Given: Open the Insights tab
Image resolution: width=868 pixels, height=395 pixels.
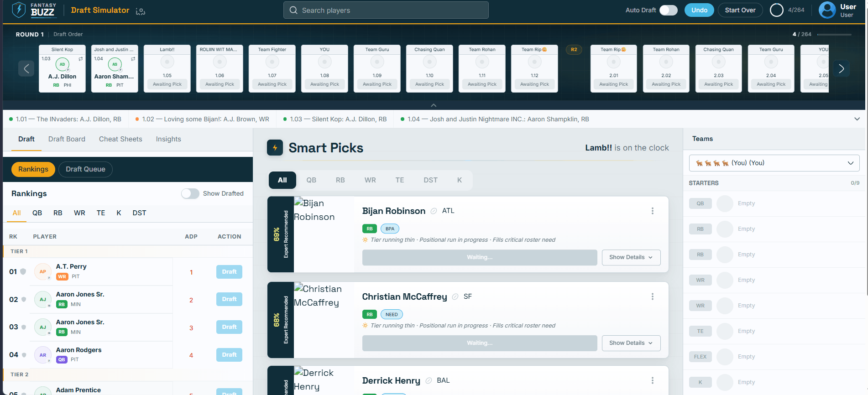Looking at the screenshot, I should point(168,139).
